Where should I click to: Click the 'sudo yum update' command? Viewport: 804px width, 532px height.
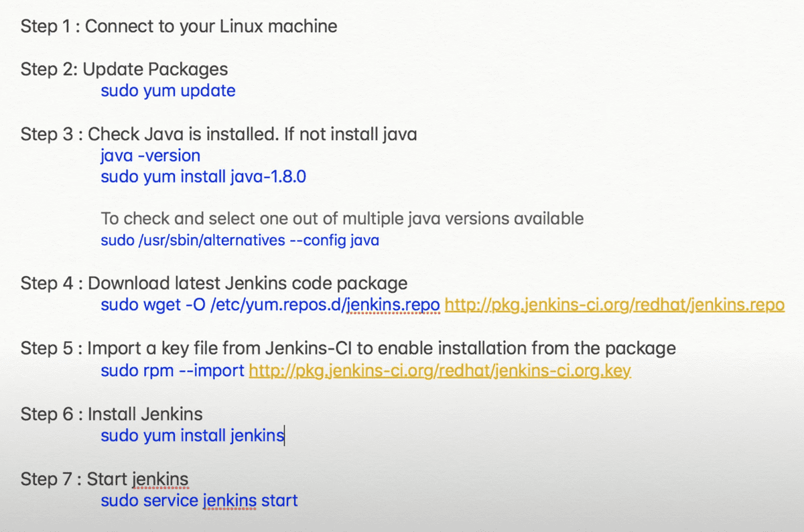(x=168, y=90)
